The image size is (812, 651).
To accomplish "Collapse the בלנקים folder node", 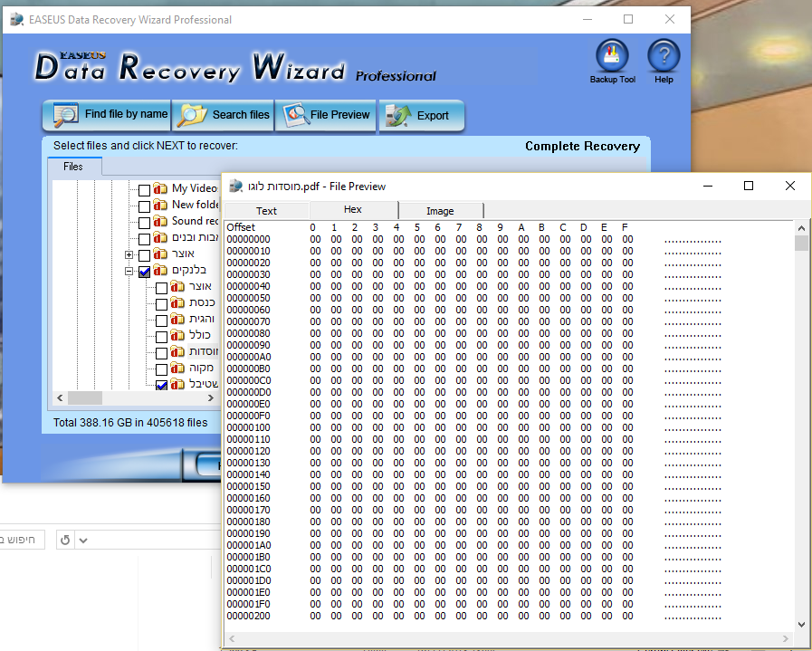I will (x=129, y=271).
